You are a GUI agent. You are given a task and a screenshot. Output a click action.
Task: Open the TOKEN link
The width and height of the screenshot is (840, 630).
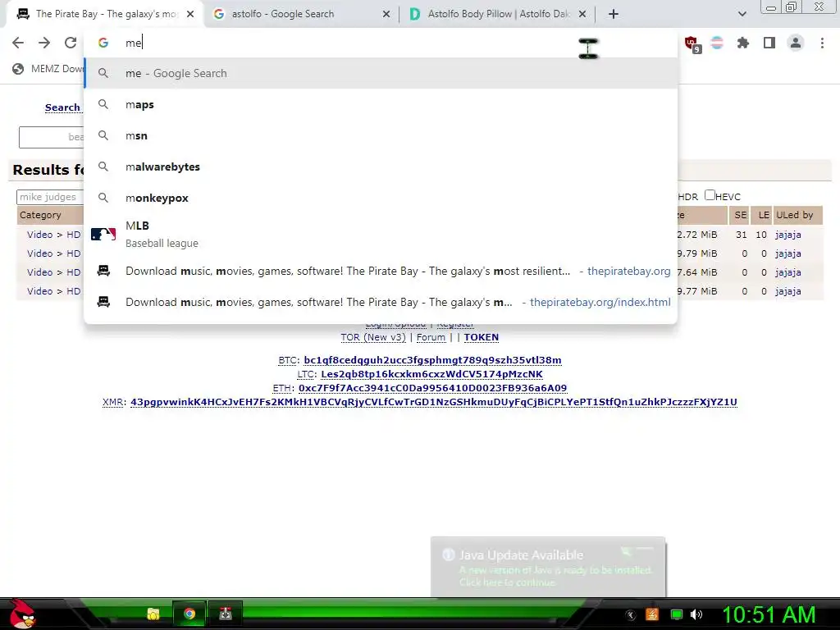481,337
